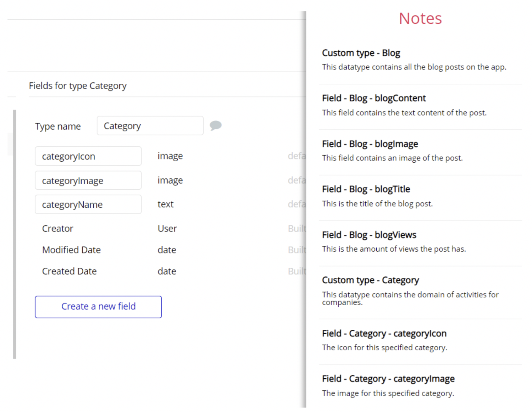Viewport: 532px width, 412px height.
Task: Click the 'User' type next to Creator
Action: [x=167, y=229]
